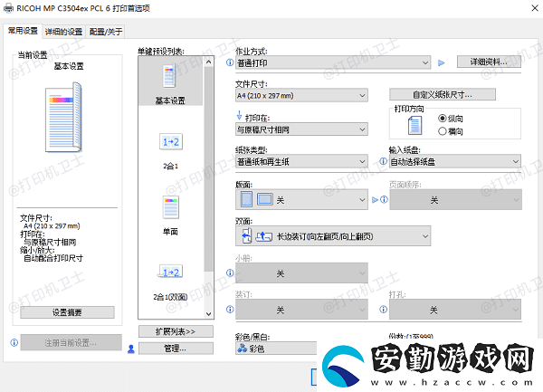Click the 自定义纸张尺寸 button
The height and width of the screenshot is (392, 543).
[x=443, y=94]
